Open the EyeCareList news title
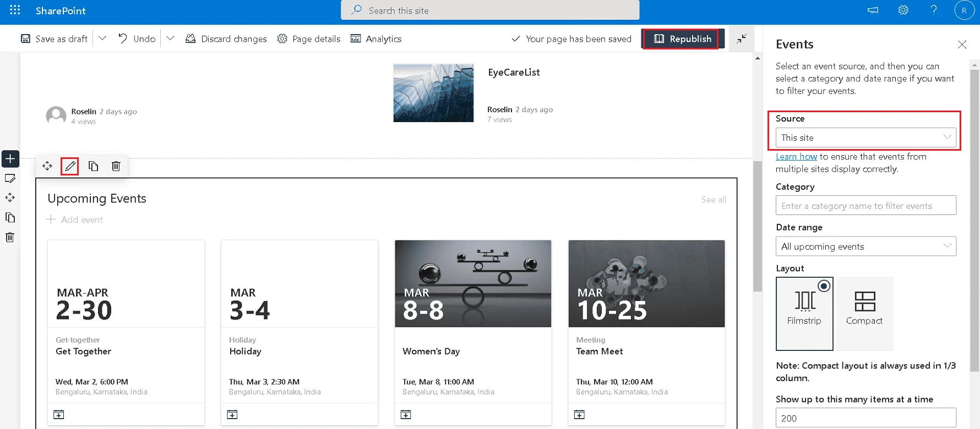 point(514,72)
